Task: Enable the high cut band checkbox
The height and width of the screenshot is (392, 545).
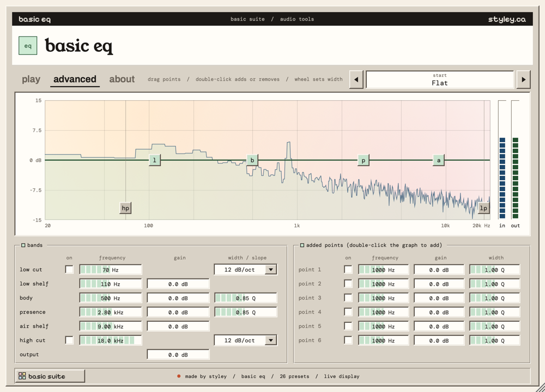Action: (x=70, y=340)
